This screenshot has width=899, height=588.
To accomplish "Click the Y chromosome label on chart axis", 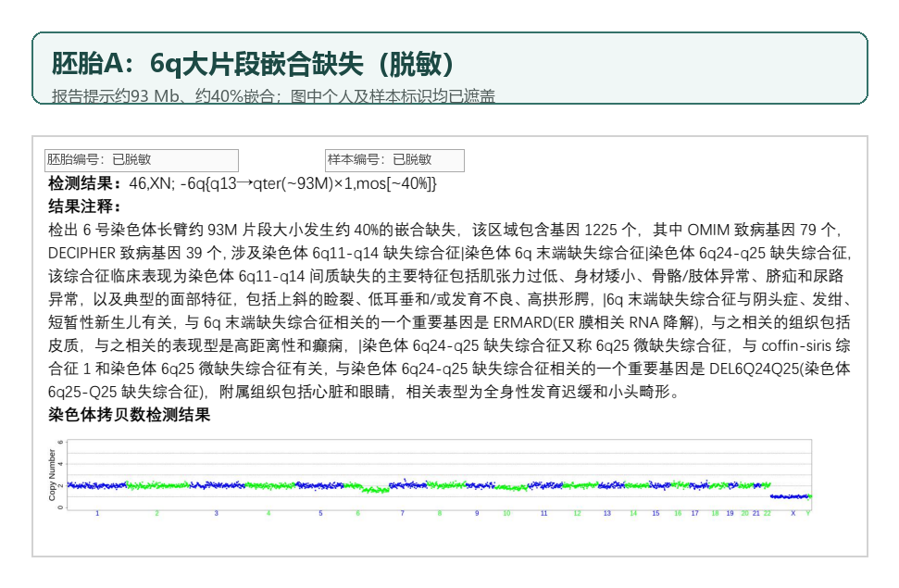I will click(x=808, y=513).
